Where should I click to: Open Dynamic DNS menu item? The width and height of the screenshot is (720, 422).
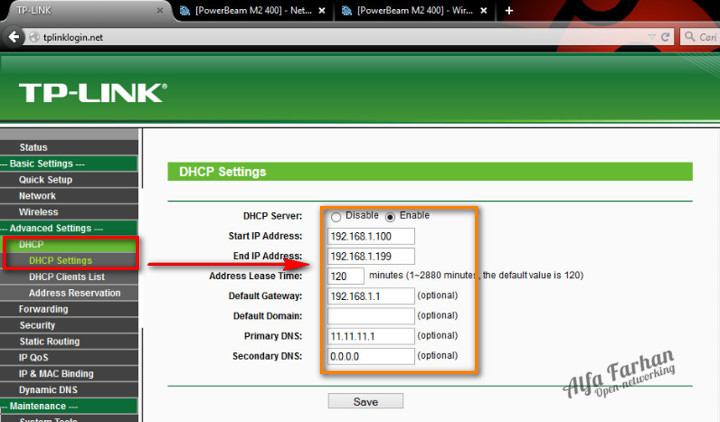(69, 390)
